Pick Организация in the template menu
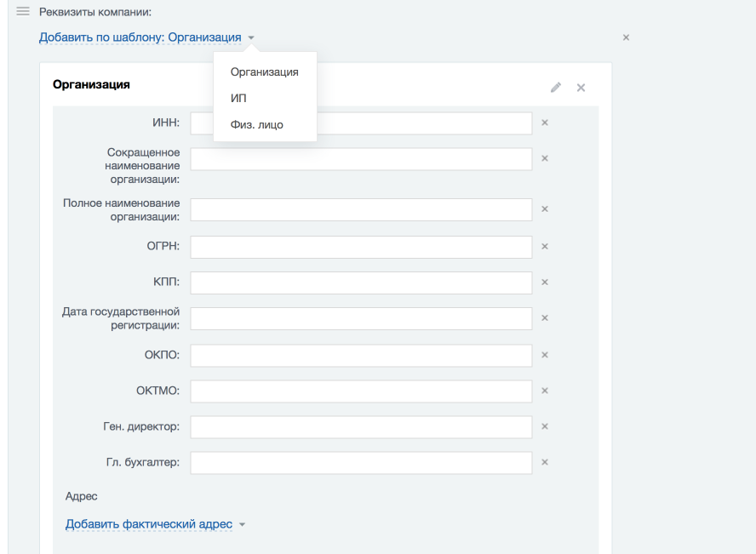756x554 pixels. (x=265, y=71)
